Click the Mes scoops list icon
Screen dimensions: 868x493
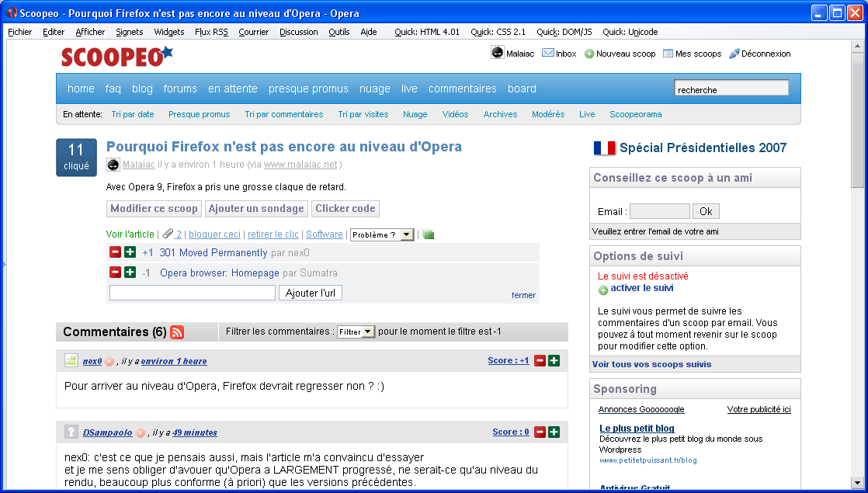[x=668, y=54]
